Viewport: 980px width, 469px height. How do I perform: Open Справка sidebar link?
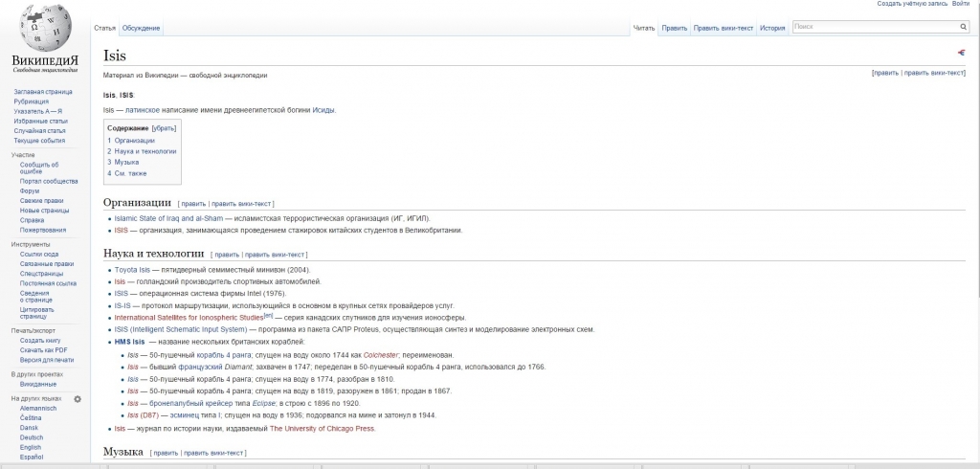pyautogui.click(x=32, y=220)
